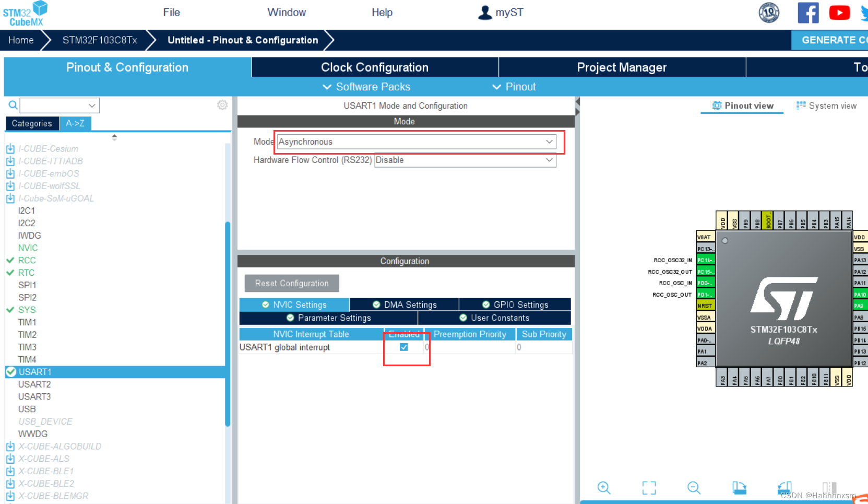
Task: Click the STM32CubeMX logo
Action: point(25,14)
